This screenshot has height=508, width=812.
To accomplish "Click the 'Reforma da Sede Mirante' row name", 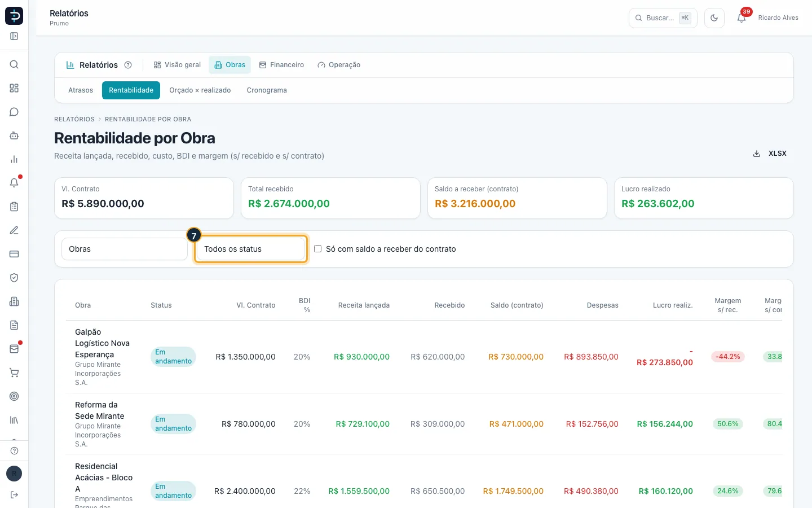I will point(100,410).
